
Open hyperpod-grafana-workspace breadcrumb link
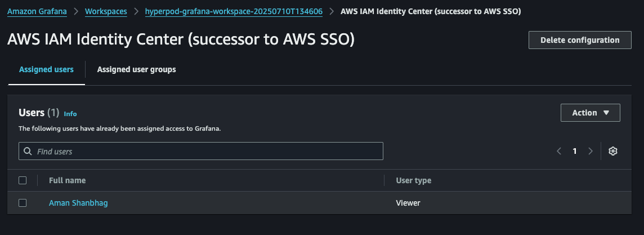point(234,11)
